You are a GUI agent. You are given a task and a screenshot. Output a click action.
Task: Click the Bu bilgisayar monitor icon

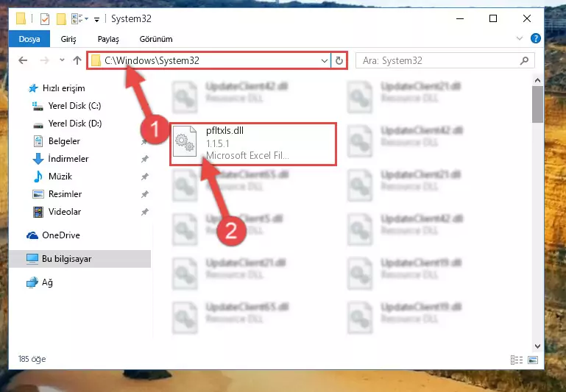tap(32, 259)
